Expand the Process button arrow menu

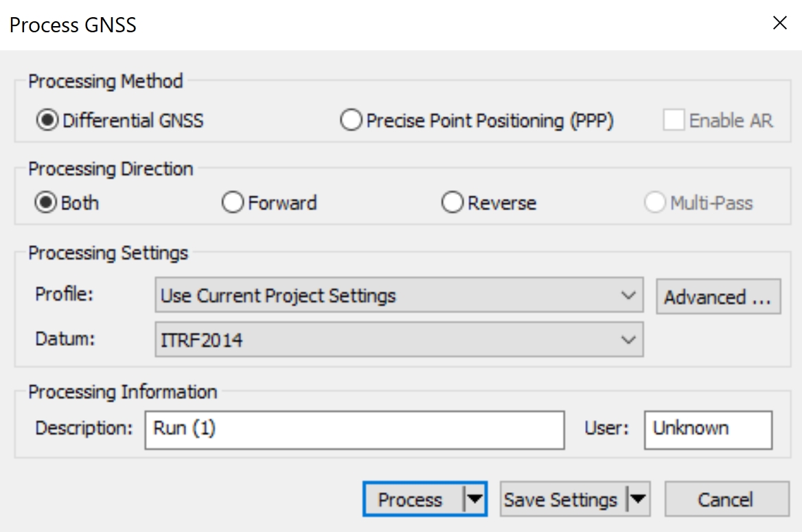[474, 499]
